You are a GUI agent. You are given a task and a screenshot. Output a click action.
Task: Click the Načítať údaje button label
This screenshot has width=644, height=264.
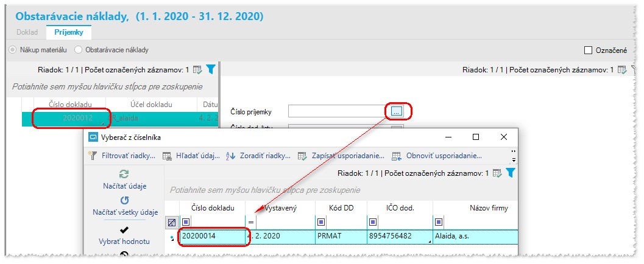click(124, 186)
